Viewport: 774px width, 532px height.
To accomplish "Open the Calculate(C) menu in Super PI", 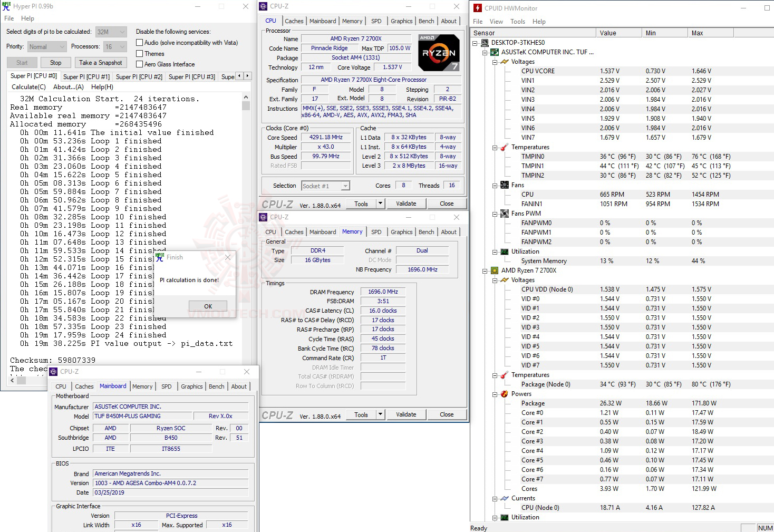I will coord(29,87).
